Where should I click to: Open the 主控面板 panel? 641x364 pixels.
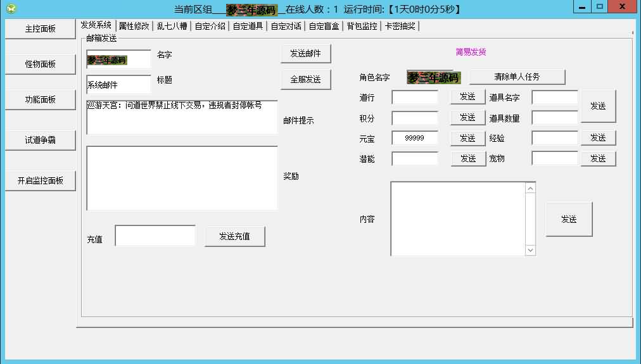tap(41, 28)
